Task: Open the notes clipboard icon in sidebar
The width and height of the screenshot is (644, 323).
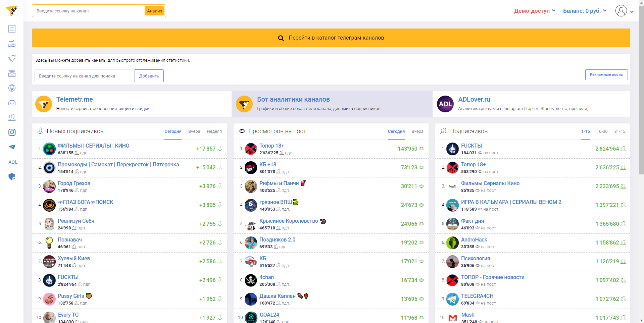Action: click(x=12, y=44)
